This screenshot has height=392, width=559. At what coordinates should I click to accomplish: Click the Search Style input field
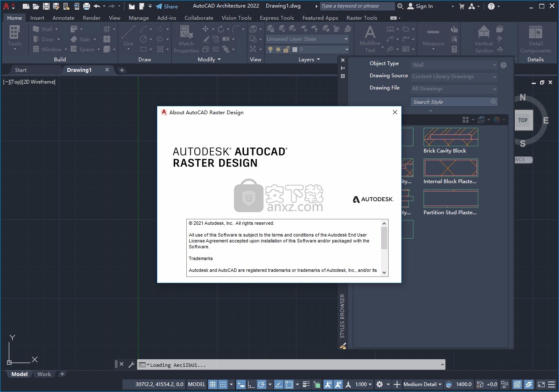(454, 102)
